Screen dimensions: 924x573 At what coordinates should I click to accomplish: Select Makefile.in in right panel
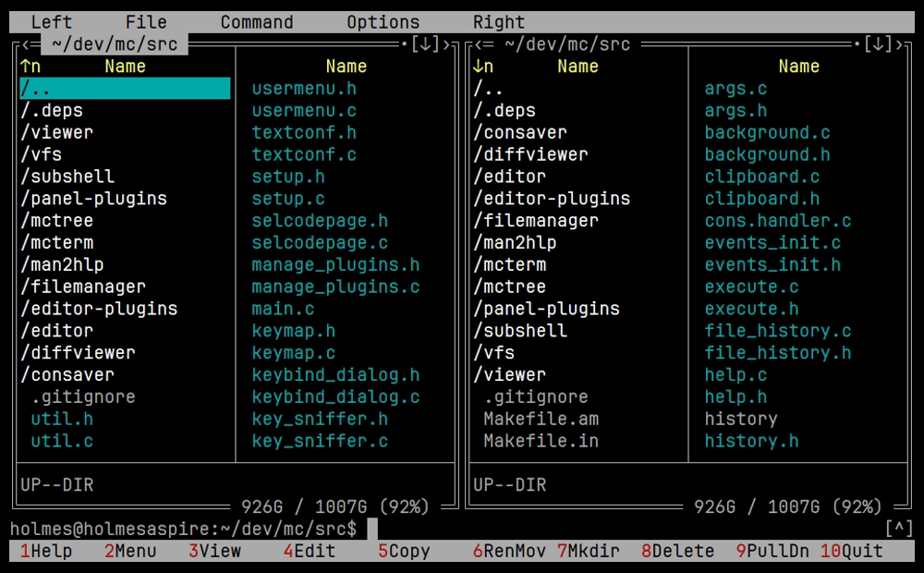[541, 441]
